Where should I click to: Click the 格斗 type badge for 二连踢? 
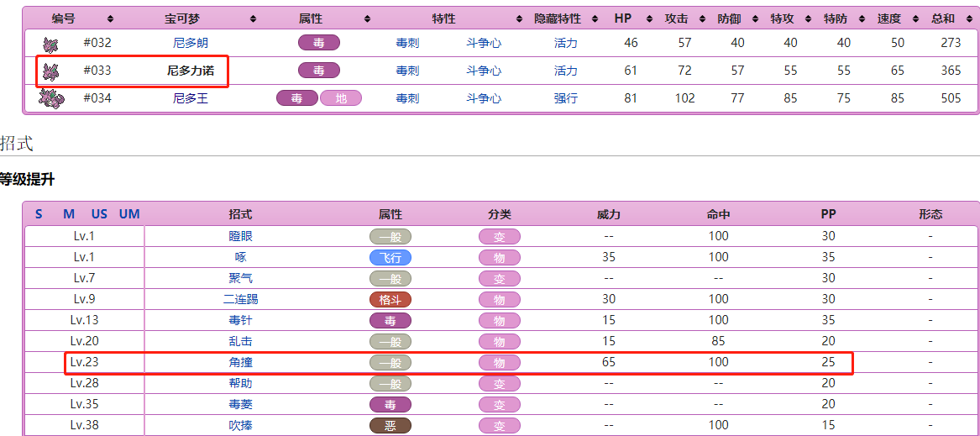390,299
